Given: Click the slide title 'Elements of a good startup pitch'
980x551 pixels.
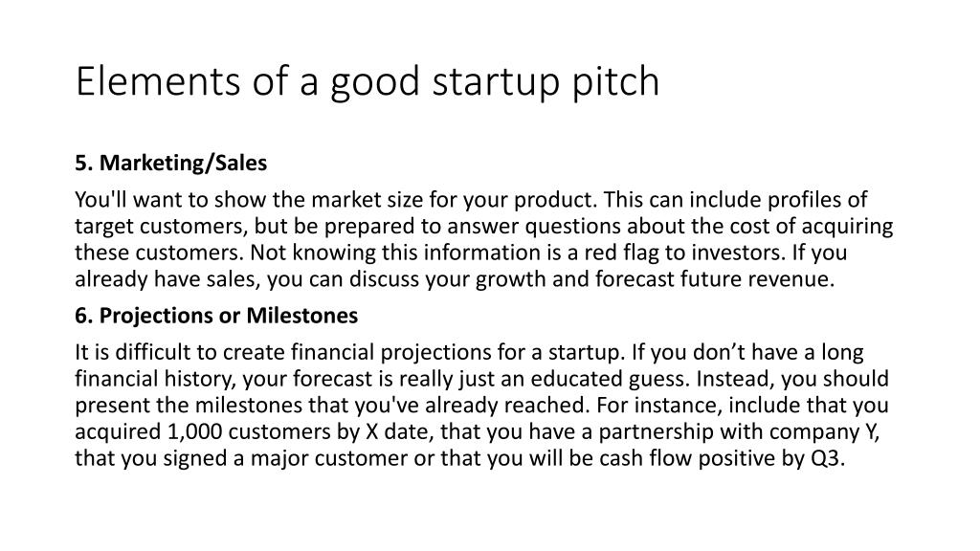Looking at the screenshot, I should pos(367,81).
